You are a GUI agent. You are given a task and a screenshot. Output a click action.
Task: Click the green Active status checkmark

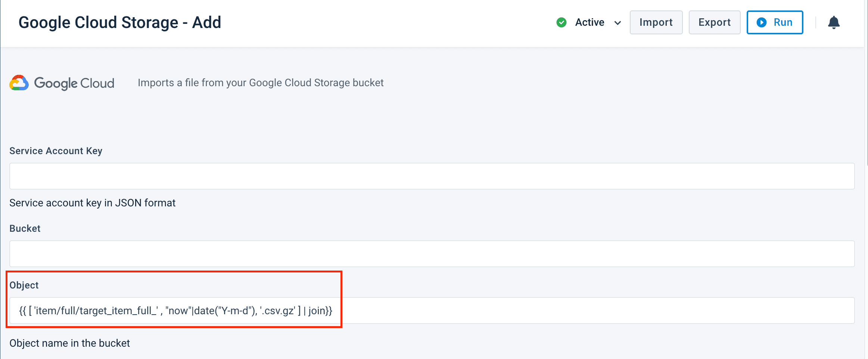[x=561, y=23]
